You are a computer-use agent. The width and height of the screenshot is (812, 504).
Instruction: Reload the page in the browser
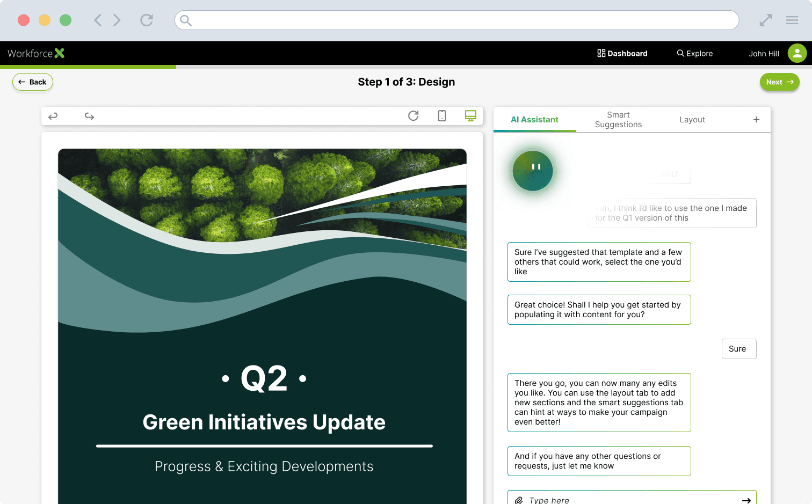(x=147, y=20)
